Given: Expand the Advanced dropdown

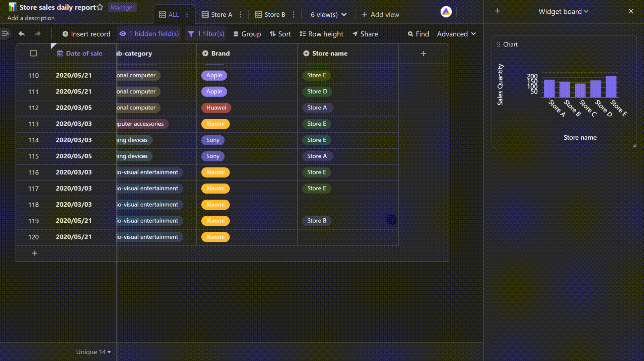Looking at the screenshot, I should (456, 34).
